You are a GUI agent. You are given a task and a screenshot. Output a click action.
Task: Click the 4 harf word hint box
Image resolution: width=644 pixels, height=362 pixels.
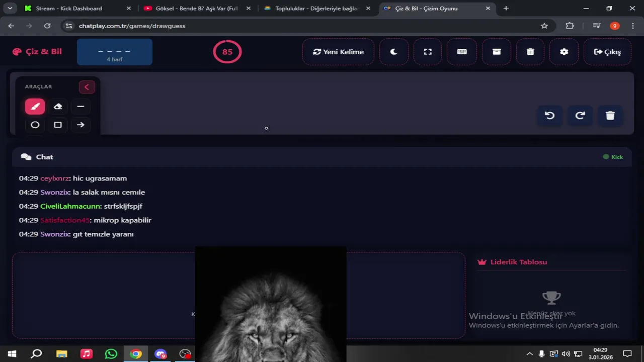(x=115, y=52)
